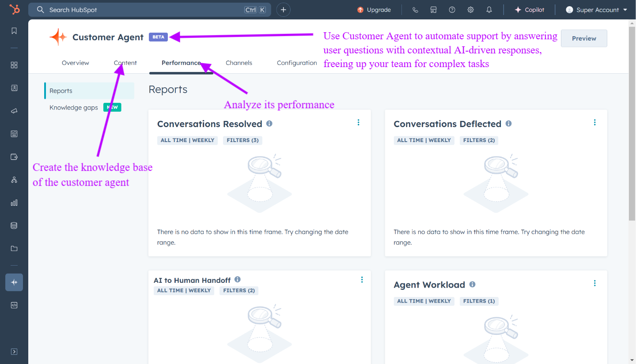Click the Preview button

click(583, 38)
